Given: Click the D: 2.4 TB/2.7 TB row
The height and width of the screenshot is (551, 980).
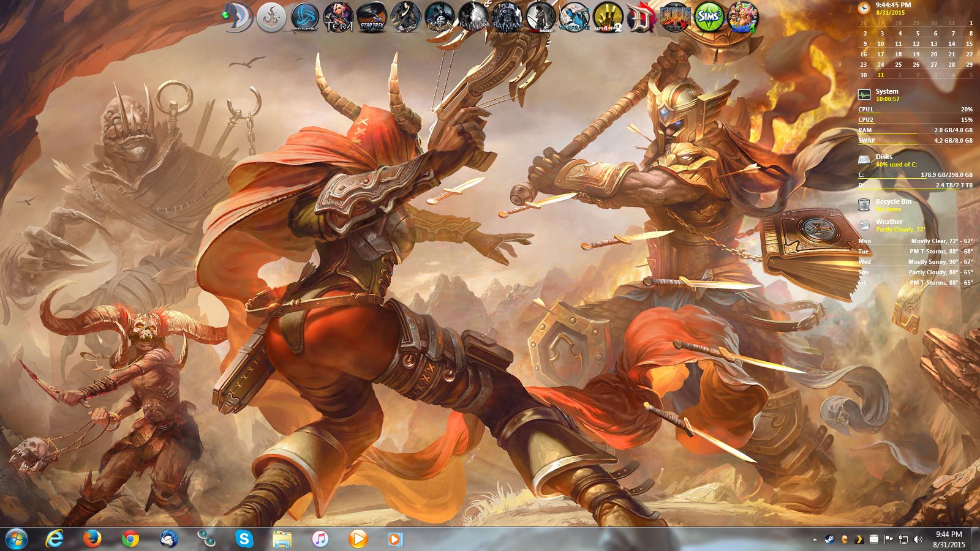Looking at the screenshot, I should pos(915,185).
